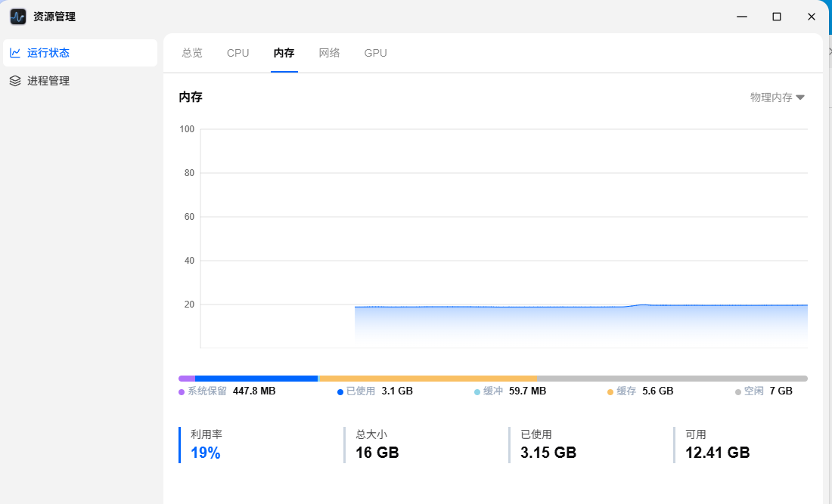Click the memory usage line in chart
Image resolution: width=832 pixels, height=504 pixels.
point(581,306)
